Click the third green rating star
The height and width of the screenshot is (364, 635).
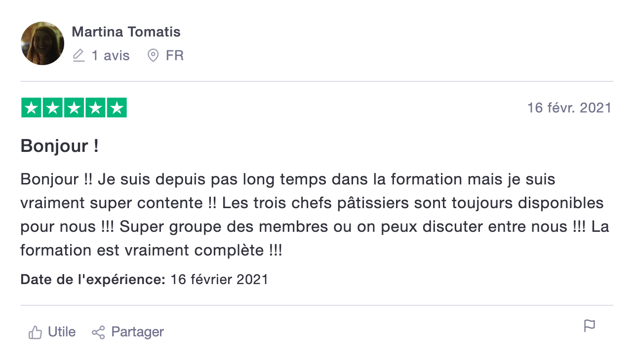(x=74, y=108)
